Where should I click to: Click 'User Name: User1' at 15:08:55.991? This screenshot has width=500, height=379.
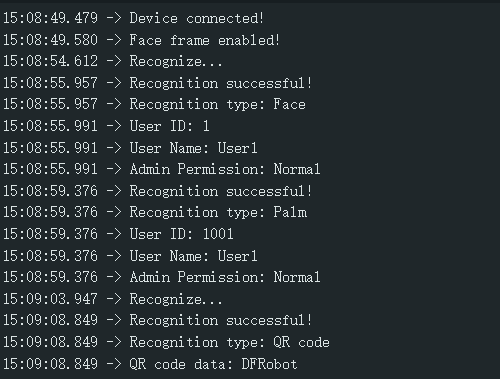[130, 148]
